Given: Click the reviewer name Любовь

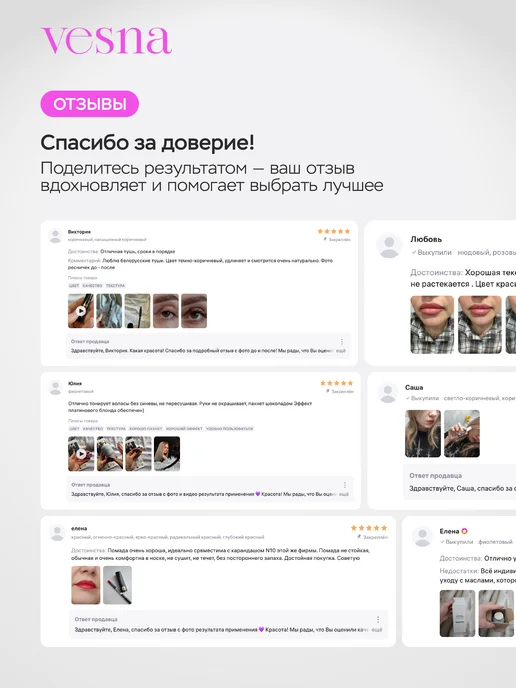Looking at the screenshot, I should (x=426, y=239).
